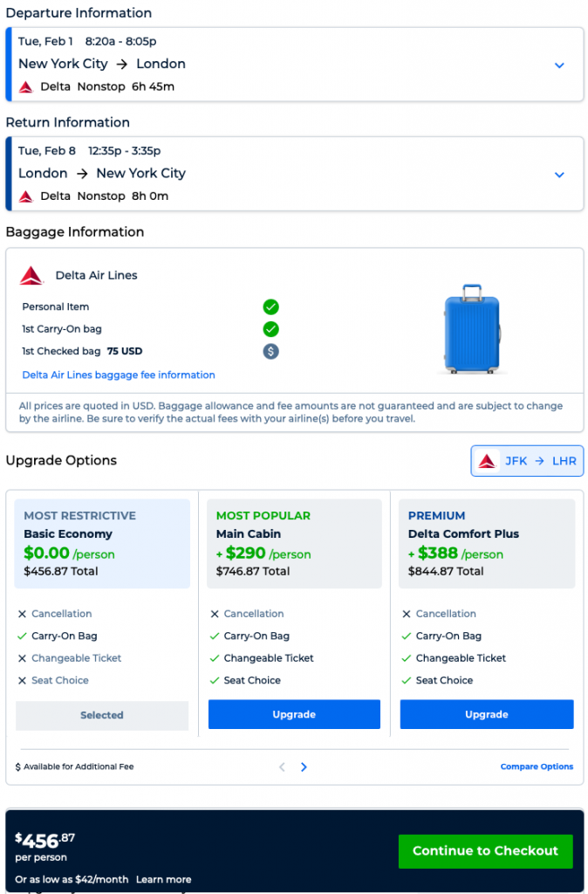This screenshot has width=588, height=894.
Task: Upgrade to Main Cabin
Action: 294,714
